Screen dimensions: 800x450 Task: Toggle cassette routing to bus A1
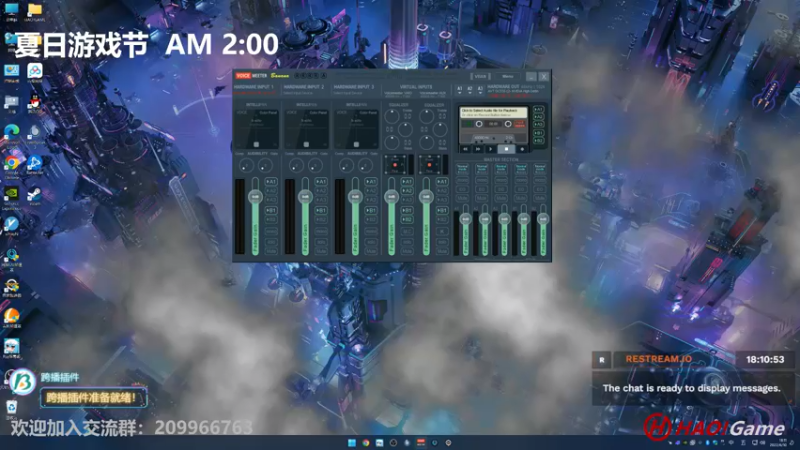coord(538,110)
